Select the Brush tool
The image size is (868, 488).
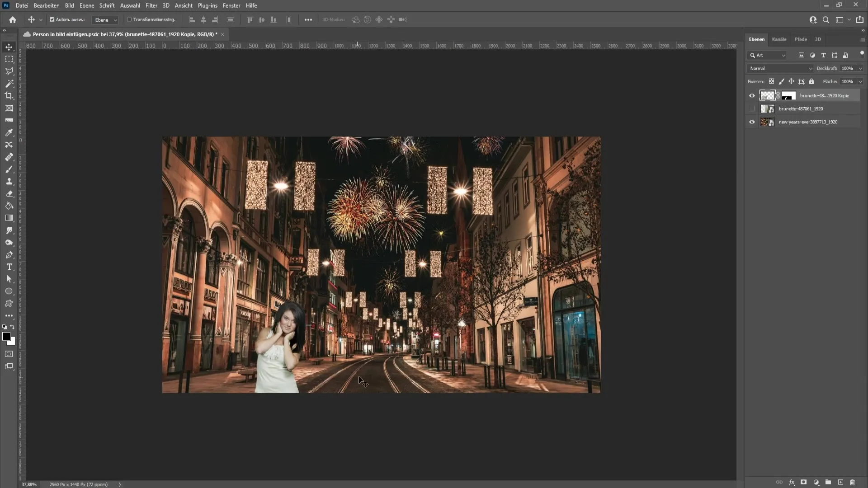9,169
